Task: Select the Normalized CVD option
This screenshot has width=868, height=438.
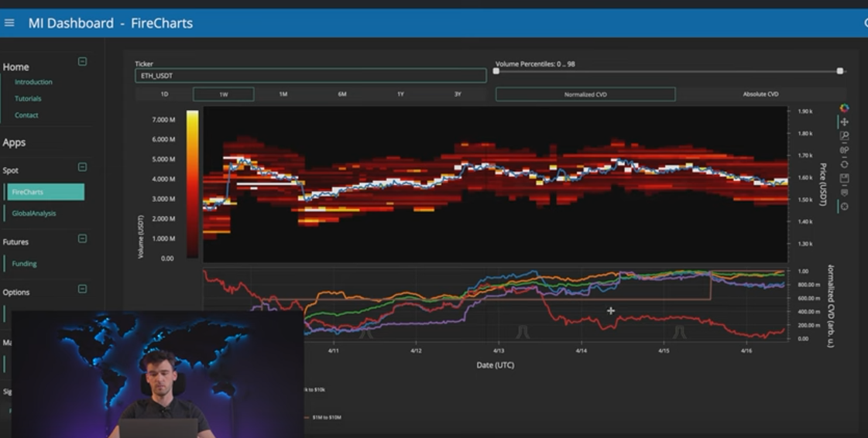Action: click(585, 94)
